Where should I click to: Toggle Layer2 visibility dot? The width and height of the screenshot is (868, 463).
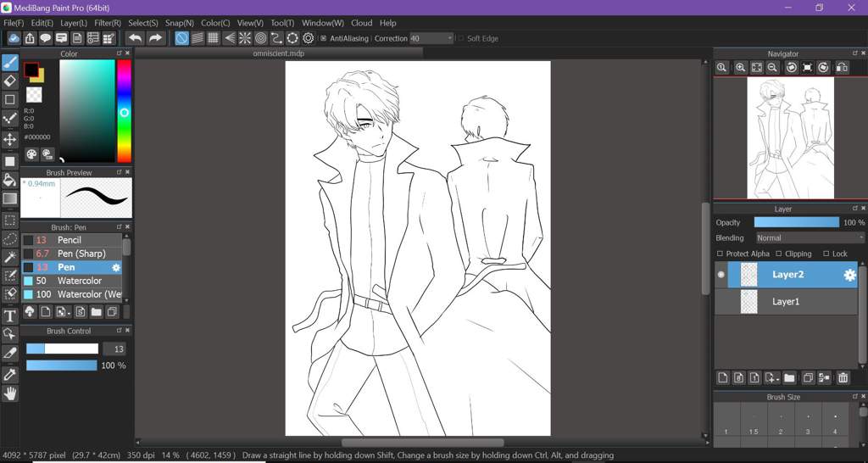click(x=721, y=275)
